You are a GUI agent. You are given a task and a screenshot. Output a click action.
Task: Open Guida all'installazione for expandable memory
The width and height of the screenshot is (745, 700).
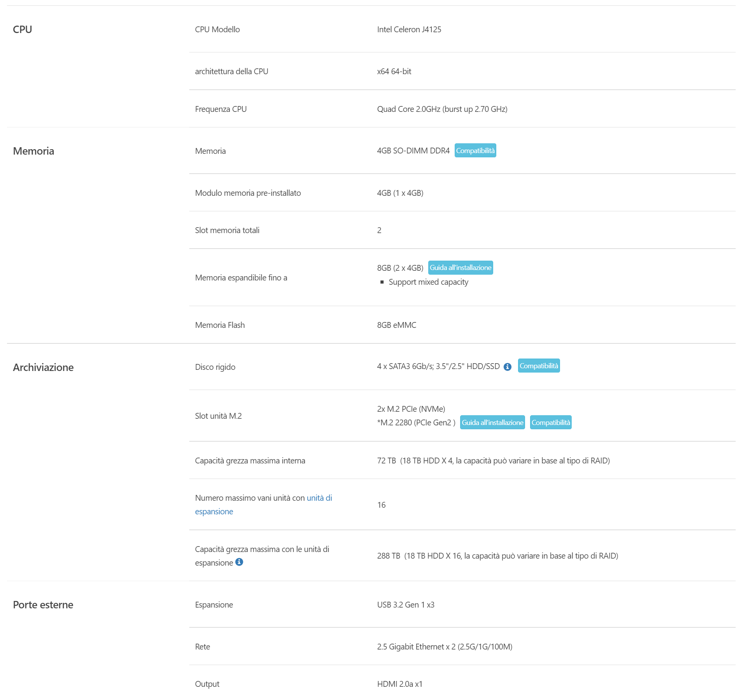tap(460, 268)
